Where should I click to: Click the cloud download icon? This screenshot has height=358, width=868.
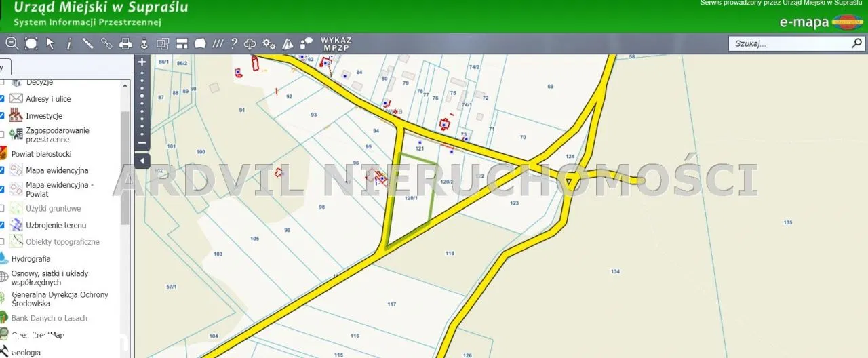(250, 43)
